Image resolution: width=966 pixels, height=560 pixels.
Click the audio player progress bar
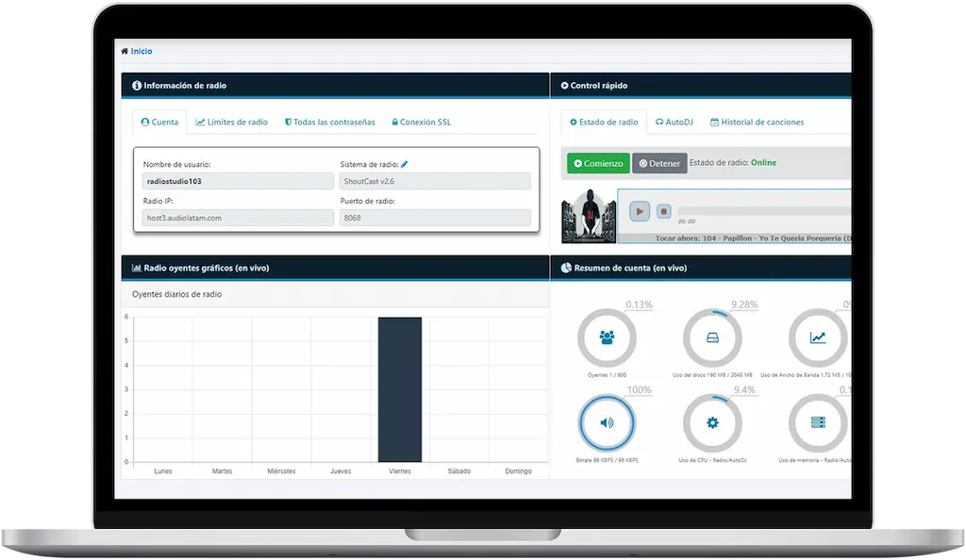click(x=764, y=211)
